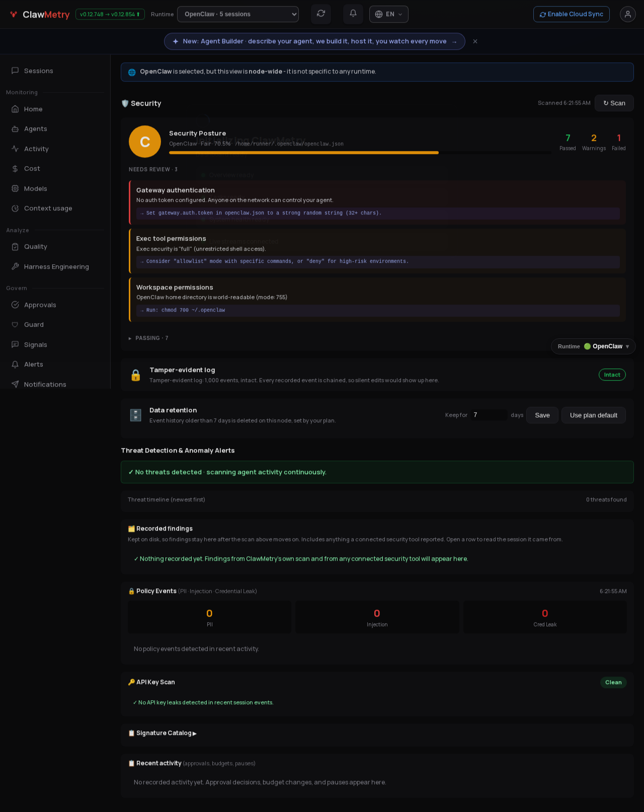Viewport: 644px width, 812px height.
Task: Open Harness Engineering section
Action: pos(55,267)
